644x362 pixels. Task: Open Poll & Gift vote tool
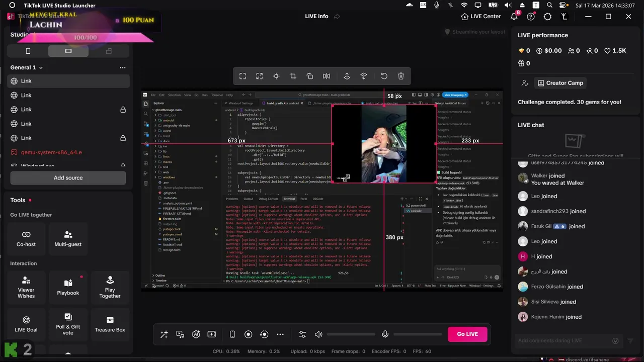(68, 324)
